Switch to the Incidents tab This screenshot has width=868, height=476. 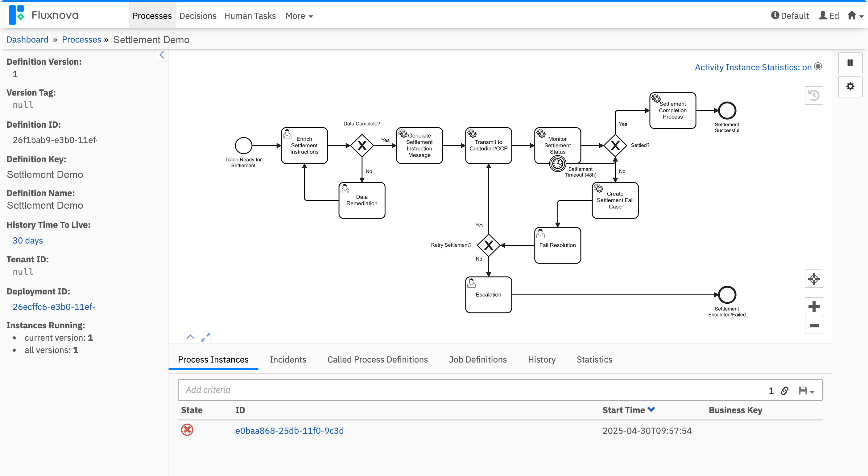tap(288, 359)
